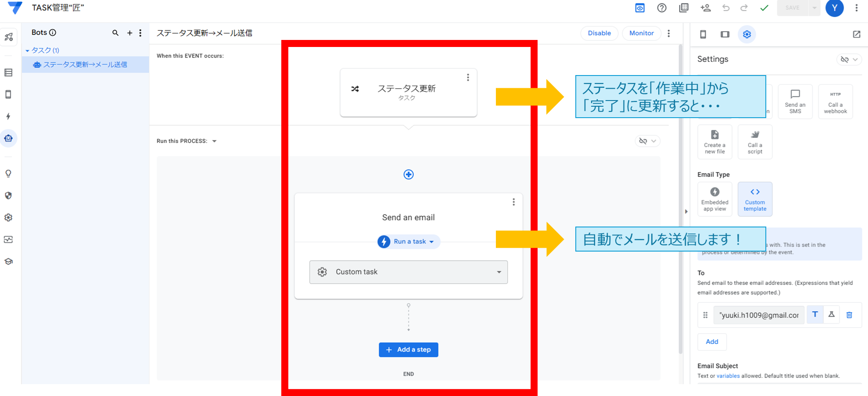868x396 pixels.
Task: Open the Custom task dropdown
Action: (409, 272)
